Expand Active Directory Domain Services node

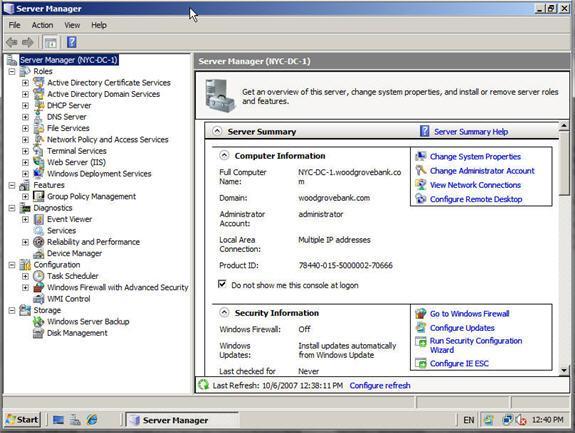point(25,94)
